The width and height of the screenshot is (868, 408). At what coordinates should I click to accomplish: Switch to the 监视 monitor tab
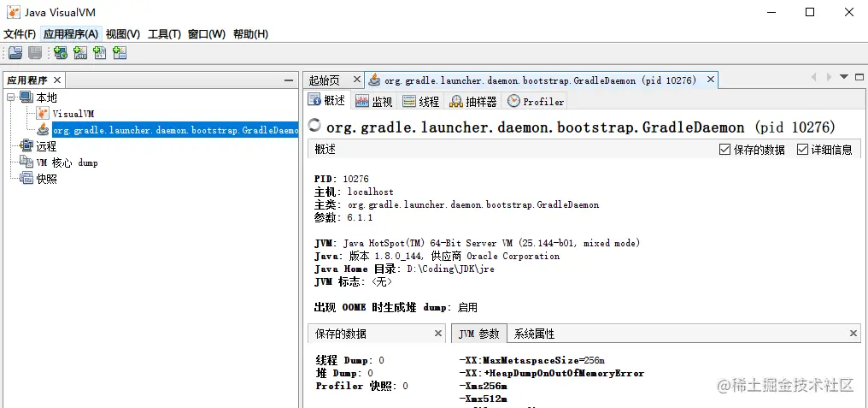pyautogui.click(x=373, y=102)
